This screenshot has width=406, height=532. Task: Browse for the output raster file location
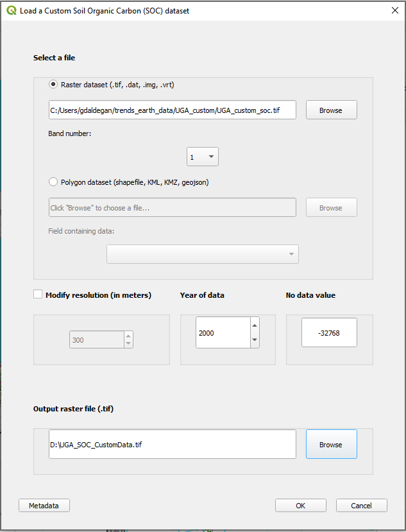(x=331, y=445)
